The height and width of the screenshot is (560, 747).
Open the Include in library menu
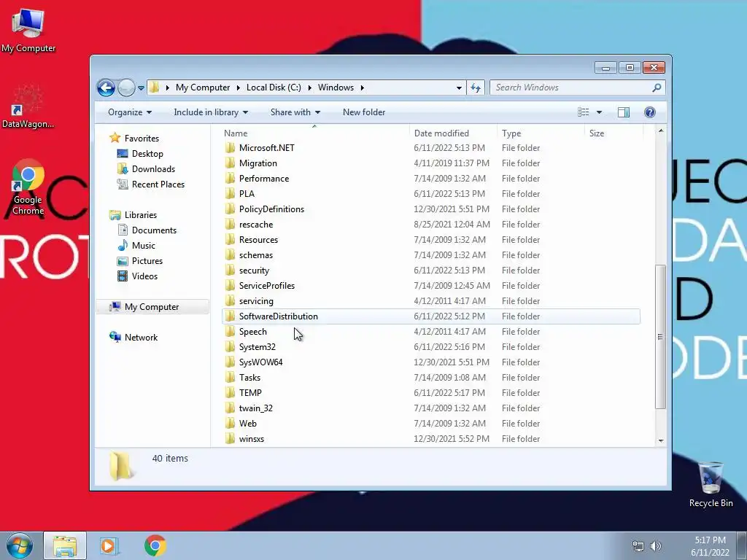pos(211,112)
